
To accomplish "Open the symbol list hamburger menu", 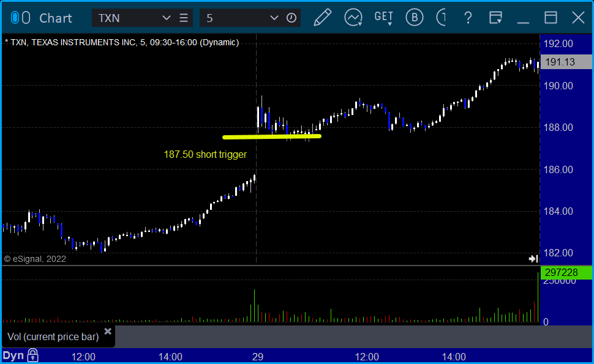I will pyautogui.click(x=184, y=18).
